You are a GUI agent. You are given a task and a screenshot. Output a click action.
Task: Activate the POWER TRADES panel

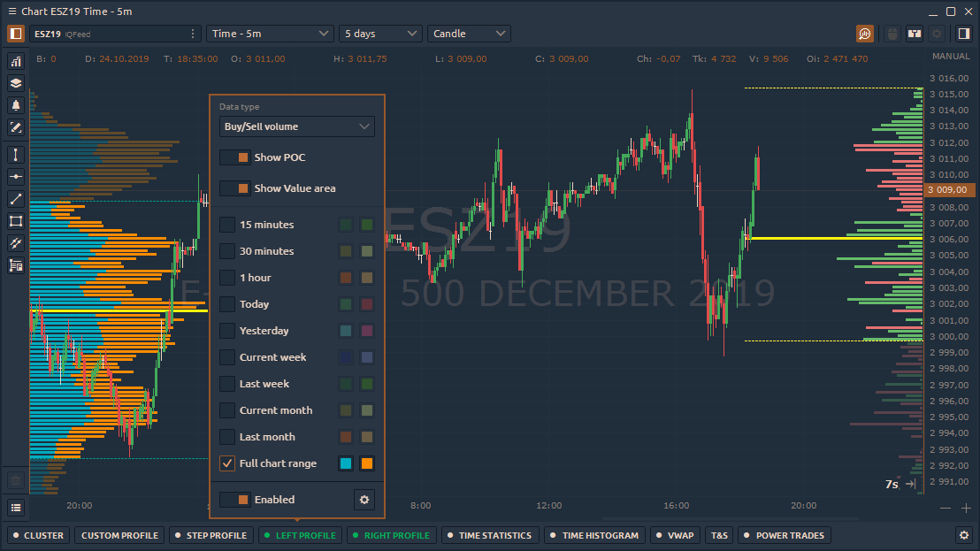[x=785, y=535]
